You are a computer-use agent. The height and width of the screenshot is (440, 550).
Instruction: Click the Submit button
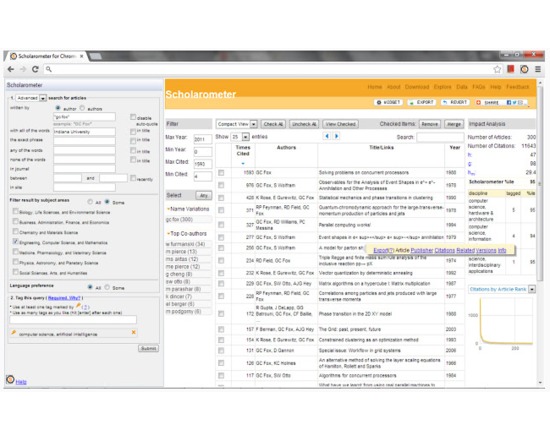click(148, 348)
